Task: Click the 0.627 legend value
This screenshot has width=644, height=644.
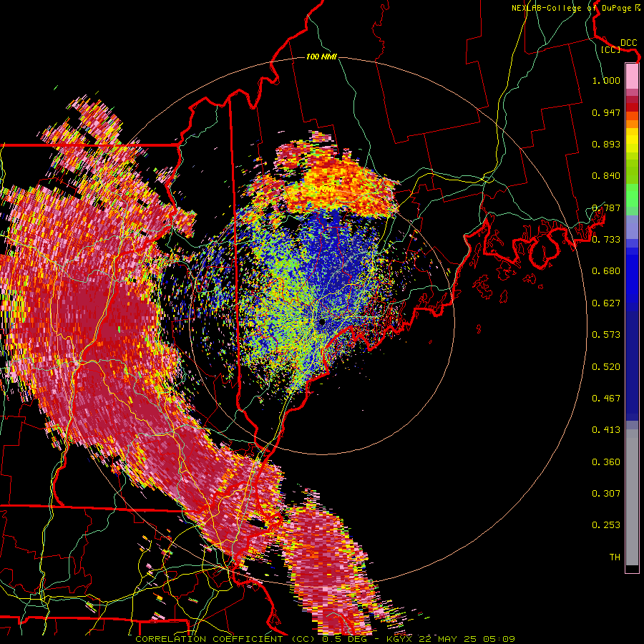Action: tap(606, 303)
